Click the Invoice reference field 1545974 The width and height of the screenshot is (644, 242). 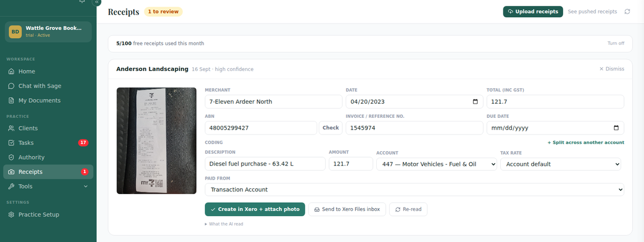point(414,128)
